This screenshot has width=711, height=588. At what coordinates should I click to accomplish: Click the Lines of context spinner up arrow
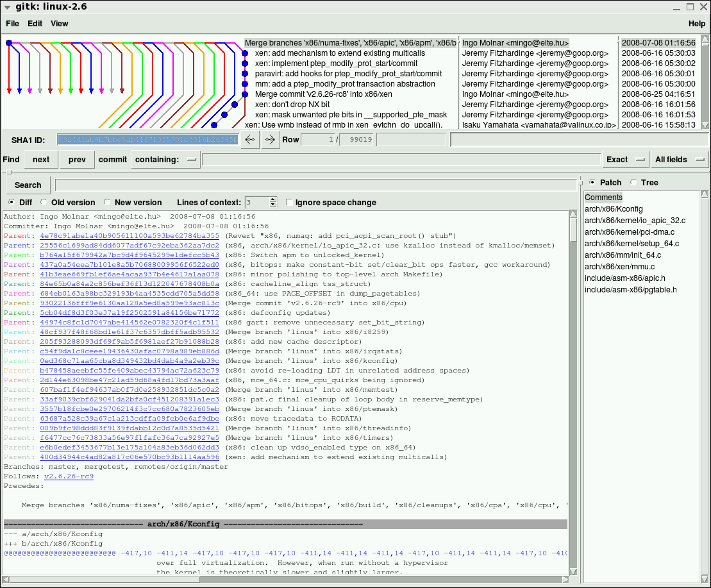(x=273, y=200)
